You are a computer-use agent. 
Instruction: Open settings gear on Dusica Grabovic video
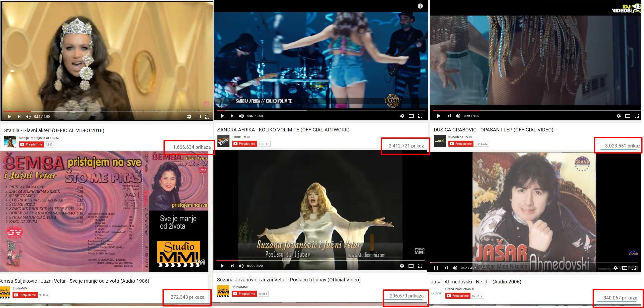pyautogui.click(x=618, y=116)
